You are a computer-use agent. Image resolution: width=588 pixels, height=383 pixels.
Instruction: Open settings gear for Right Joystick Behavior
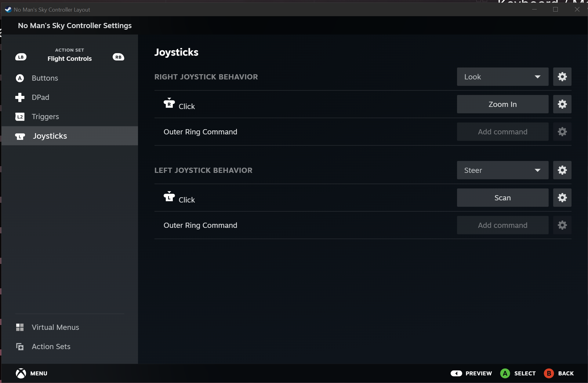[x=562, y=77]
